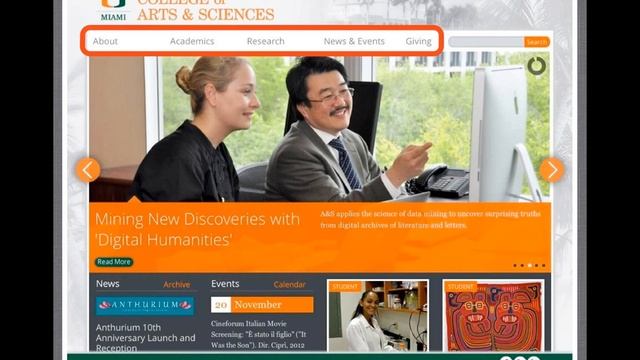The width and height of the screenshot is (640, 360).
Task: Click the University of Miami logo
Action: (113, 10)
